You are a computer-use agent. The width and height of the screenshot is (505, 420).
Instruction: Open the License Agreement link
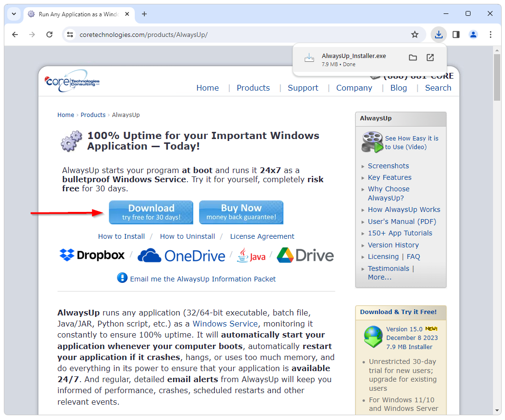pyautogui.click(x=262, y=236)
